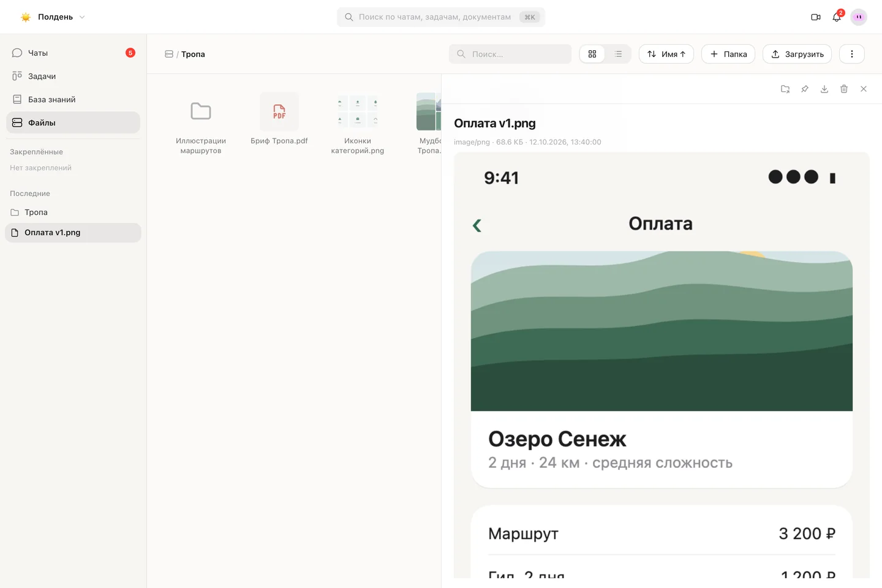Click the Загрузить upload button

click(797, 54)
